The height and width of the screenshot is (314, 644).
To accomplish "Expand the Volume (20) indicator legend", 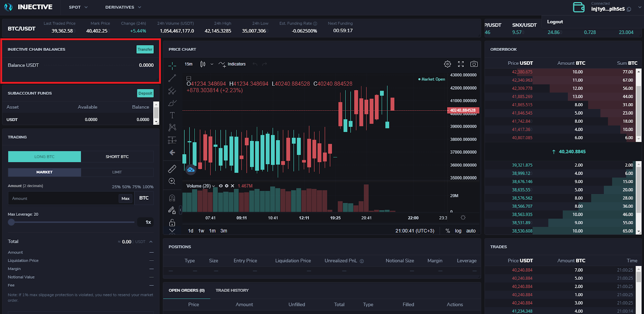I will click(214, 186).
